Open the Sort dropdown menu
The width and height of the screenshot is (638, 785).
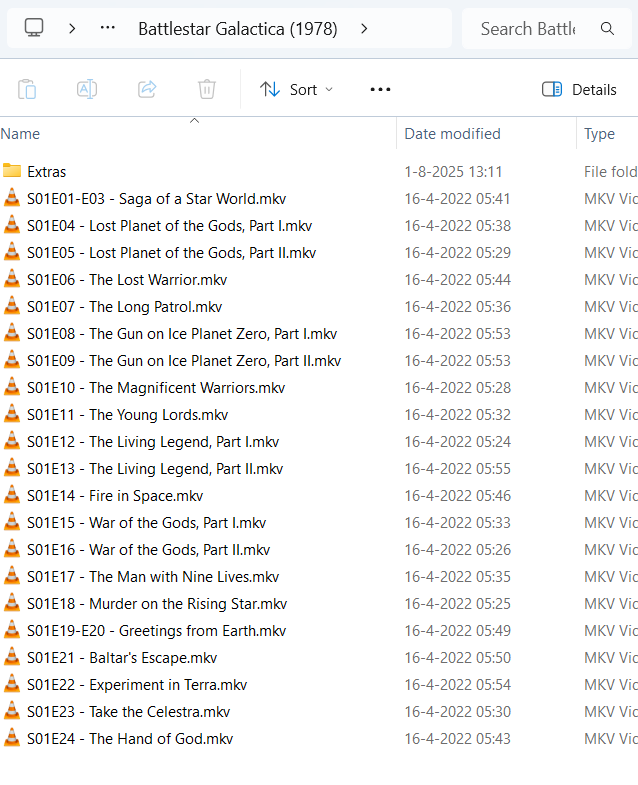click(x=297, y=89)
